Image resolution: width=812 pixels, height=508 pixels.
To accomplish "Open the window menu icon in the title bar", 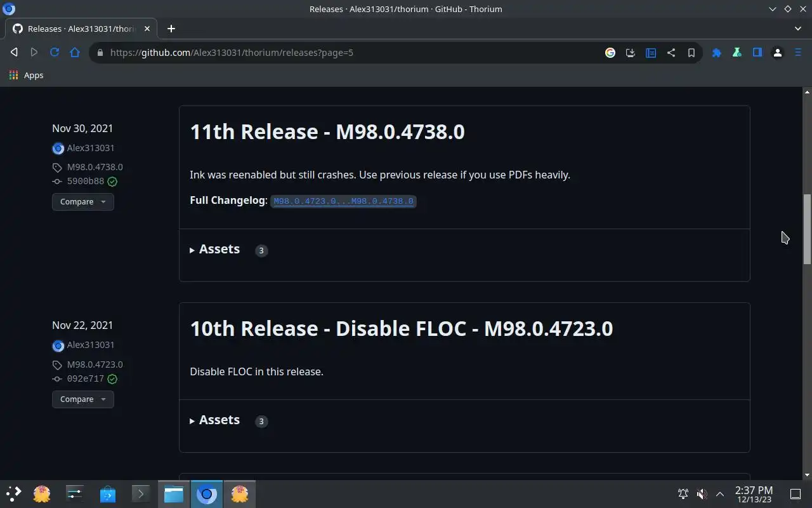I will [x=9, y=9].
